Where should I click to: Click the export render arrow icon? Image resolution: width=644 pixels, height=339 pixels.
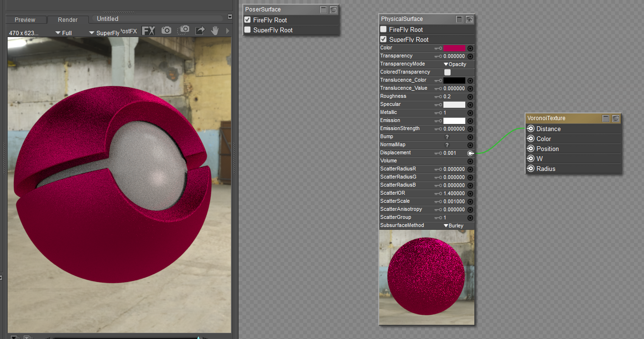click(x=200, y=31)
